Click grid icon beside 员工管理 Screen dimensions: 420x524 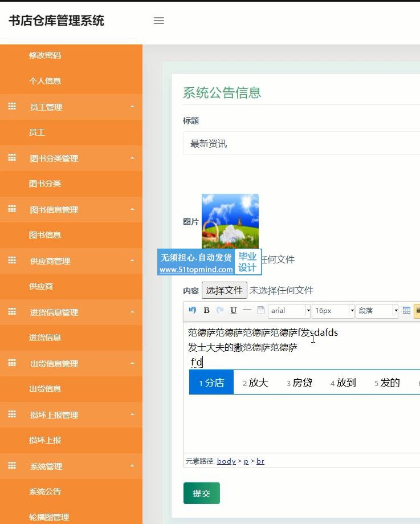pyautogui.click(x=12, y=106)
